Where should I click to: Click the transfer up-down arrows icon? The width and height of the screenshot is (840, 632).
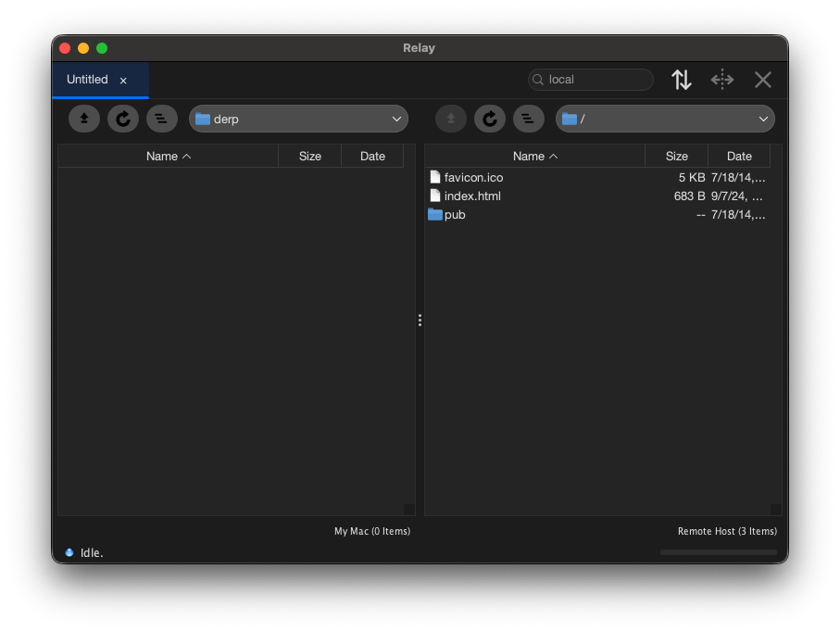point(682,80)
